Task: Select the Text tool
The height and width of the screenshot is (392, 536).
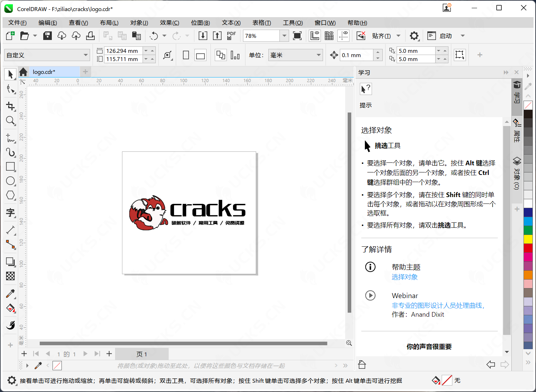Action: [10, 213]
